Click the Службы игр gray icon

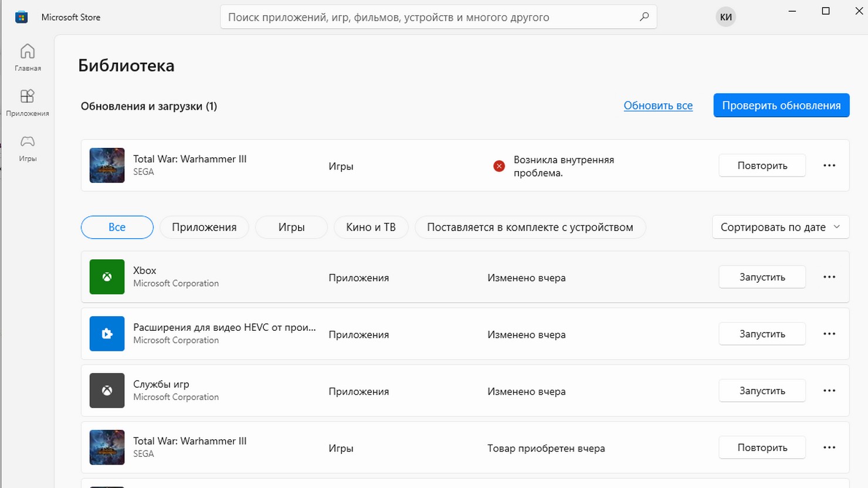click(107, 391)
